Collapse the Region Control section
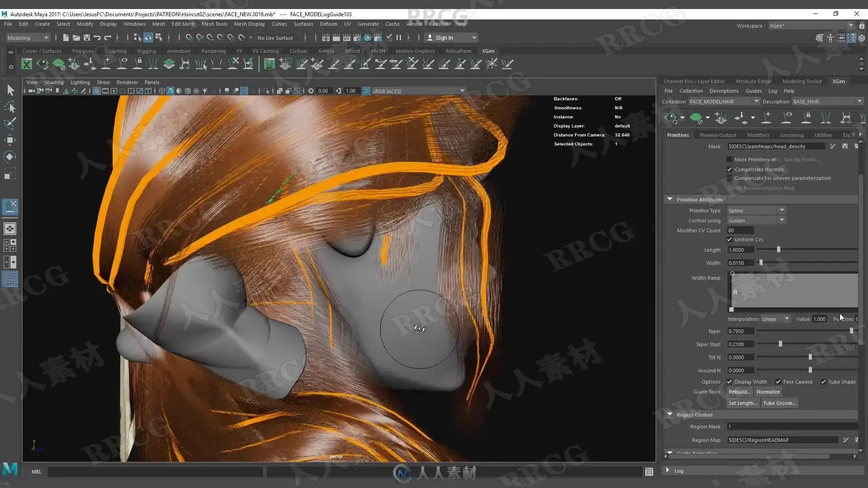 (670, 414)
